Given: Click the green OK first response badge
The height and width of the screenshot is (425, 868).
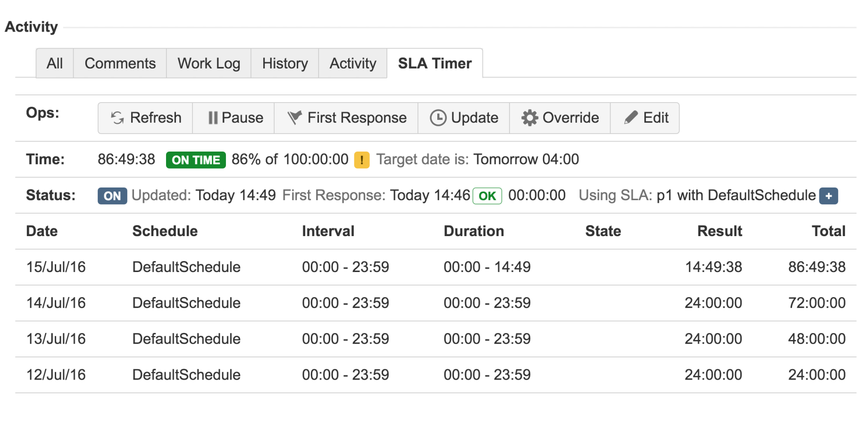Looking at the screenshot, I should tap(487, 196).
